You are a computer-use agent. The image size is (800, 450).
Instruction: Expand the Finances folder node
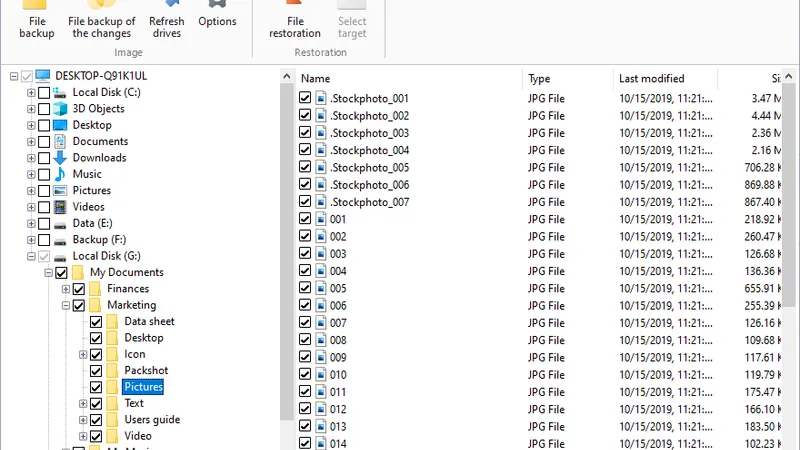point(66,289)
